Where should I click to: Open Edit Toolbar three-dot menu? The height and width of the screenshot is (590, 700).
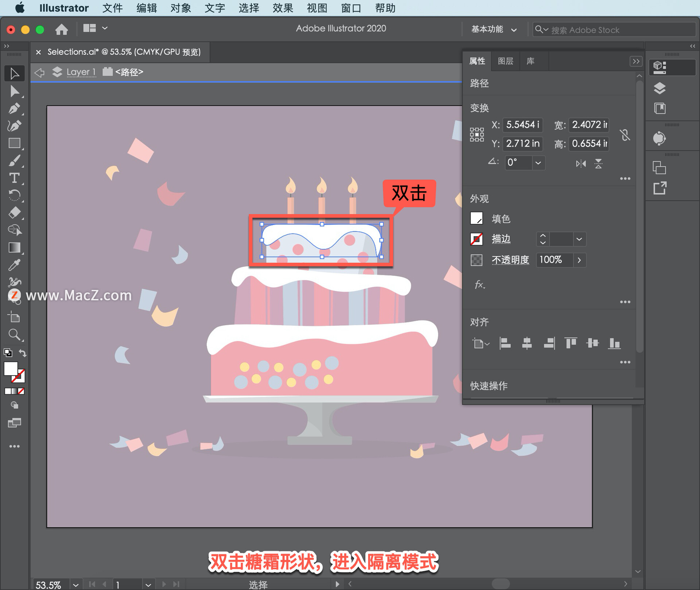(x=15, y=446)
